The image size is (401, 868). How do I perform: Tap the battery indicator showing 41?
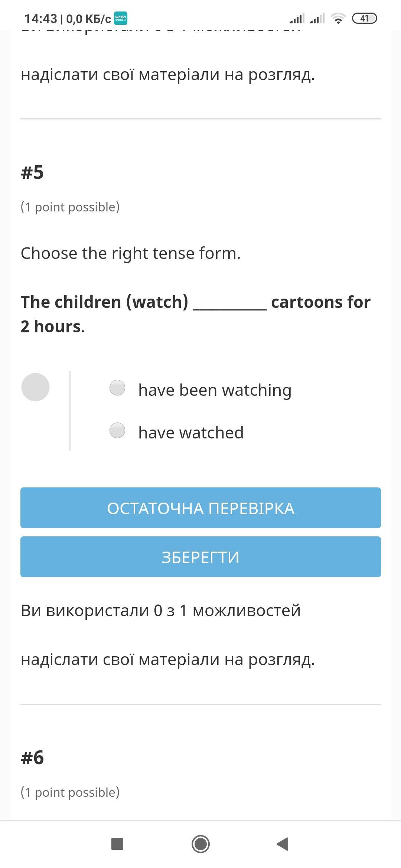[x=364, y=18]
